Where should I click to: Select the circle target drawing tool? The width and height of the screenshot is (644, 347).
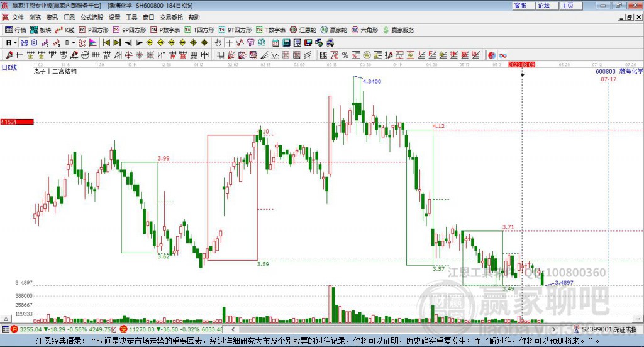click(x=128, y=55)
